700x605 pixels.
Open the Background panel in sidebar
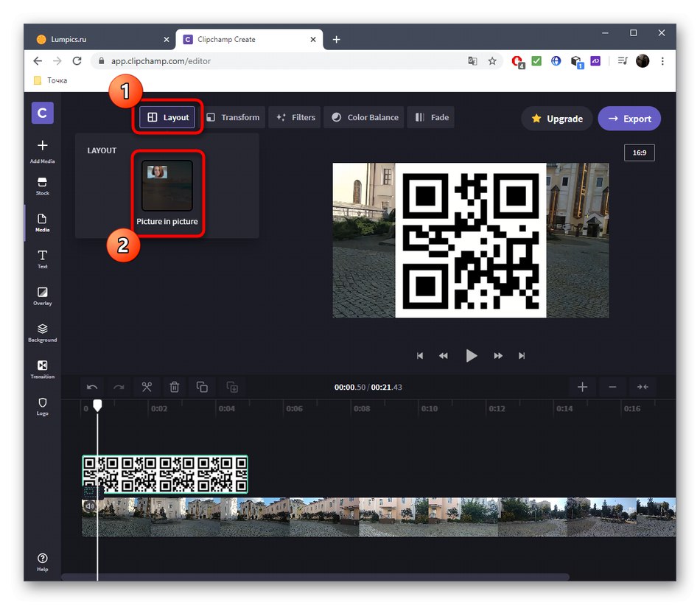[x=43, y=333]
